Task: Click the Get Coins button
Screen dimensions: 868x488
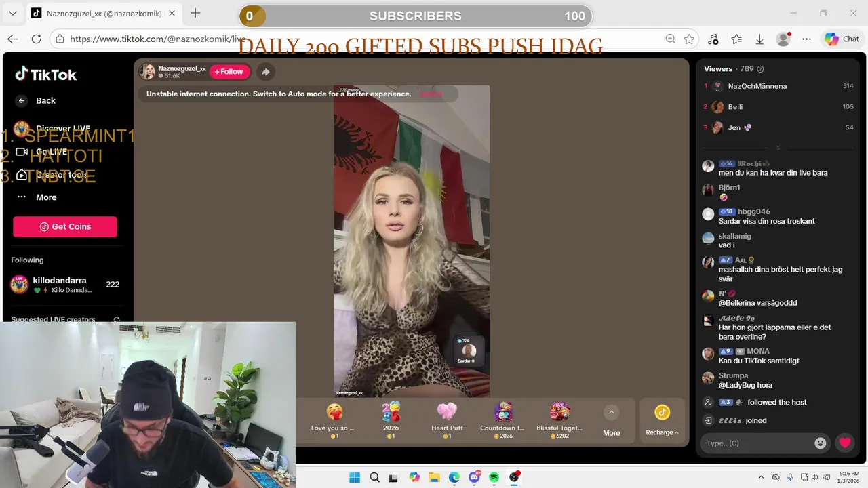Action: (x=65, y=226)
